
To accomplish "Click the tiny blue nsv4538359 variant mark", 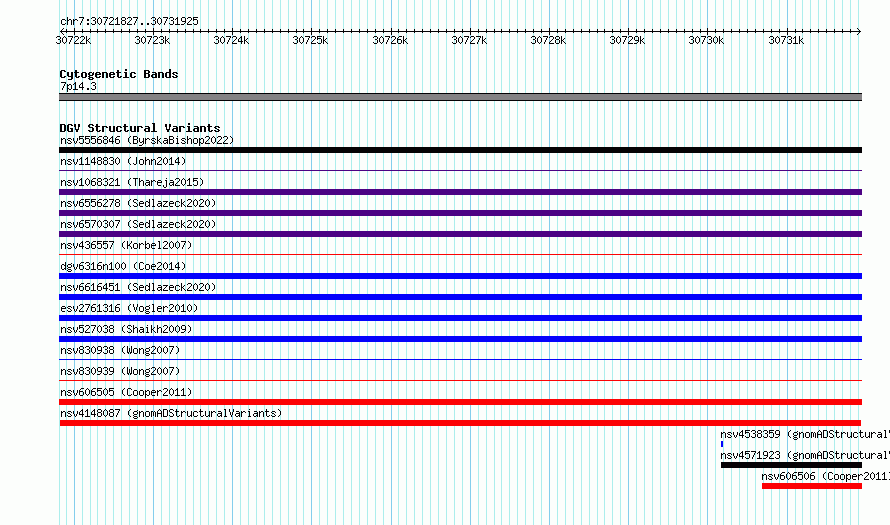I will (722, 444).
